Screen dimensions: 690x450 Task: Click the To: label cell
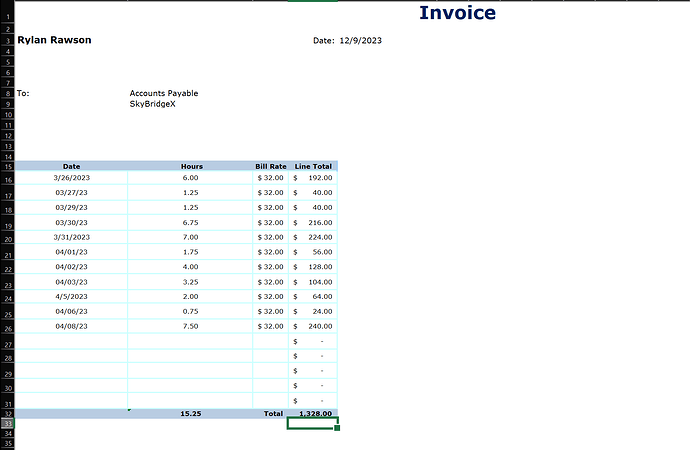[24, 93]
